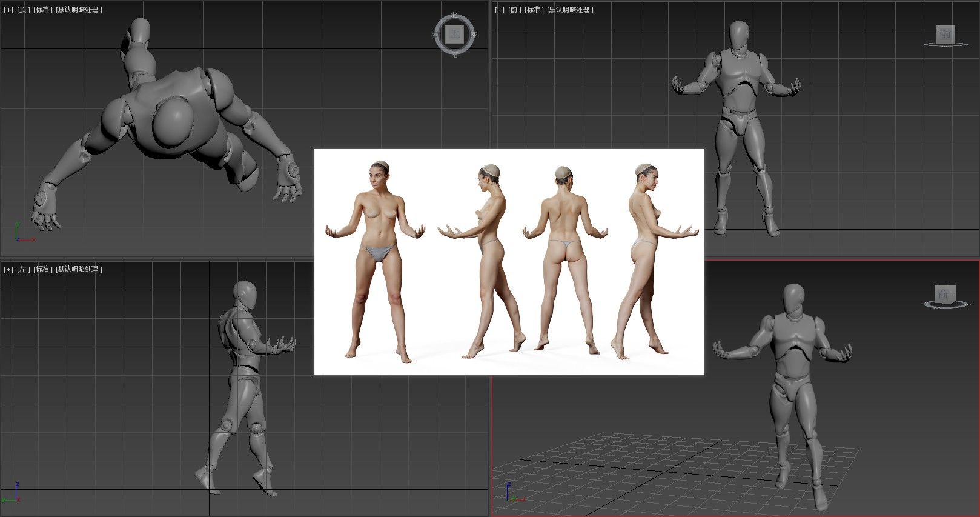Image resolution: width=980 pixels, height=517 pixels.
Task: Click the 南 compass label on the Top viewport ViewCube
Action: tap(454, 55)
